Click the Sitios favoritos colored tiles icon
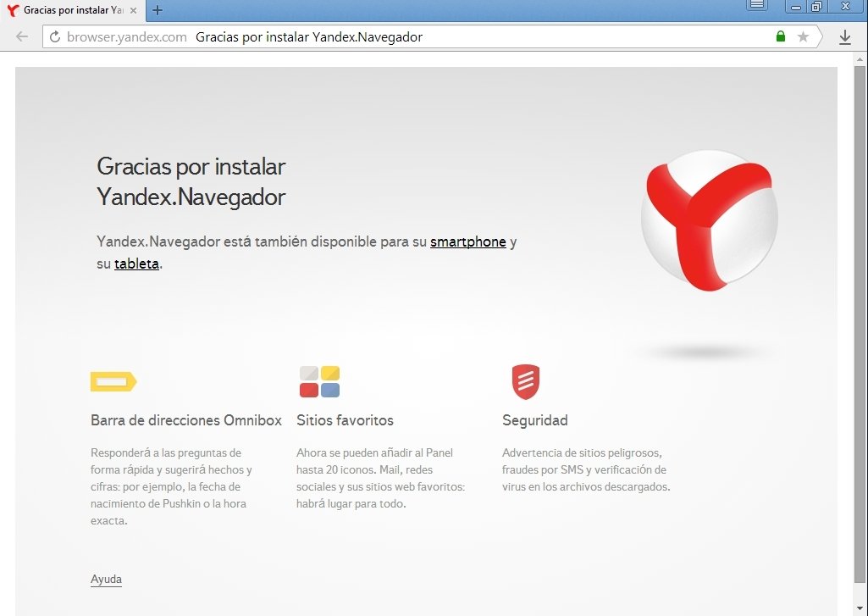868x616 pixels. point(319,381)
